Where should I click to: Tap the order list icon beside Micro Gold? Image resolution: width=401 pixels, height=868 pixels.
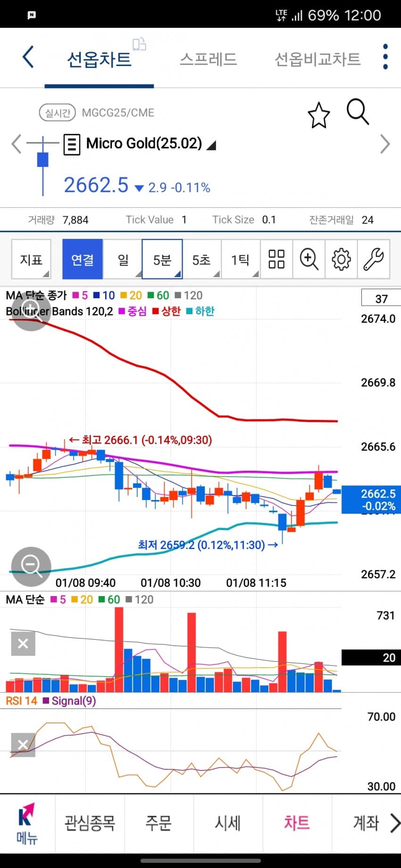(x=72, y=144)
